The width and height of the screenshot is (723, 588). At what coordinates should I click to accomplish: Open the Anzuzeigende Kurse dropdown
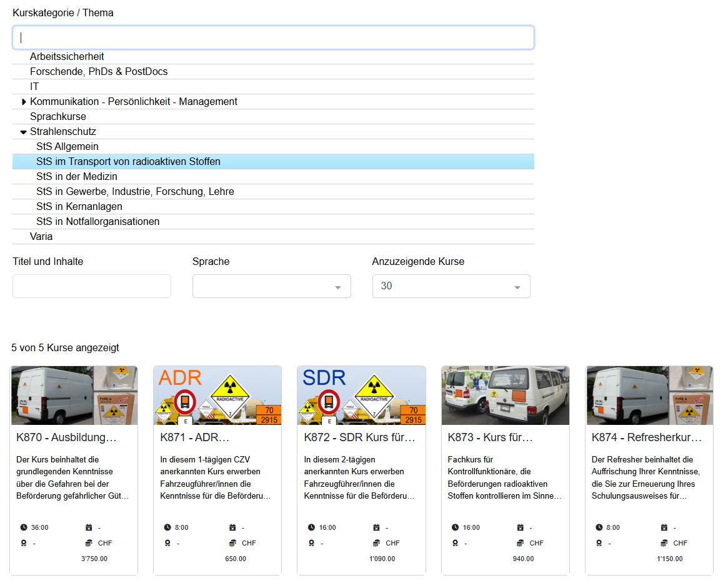click(451, 286)
